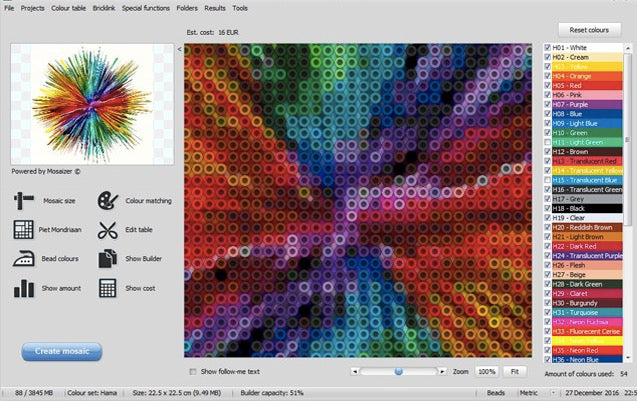The height and width of the screenshot is (401, 637).
Task: Enable the H11 - Light Green checkbox
Action: pos(548,142)
